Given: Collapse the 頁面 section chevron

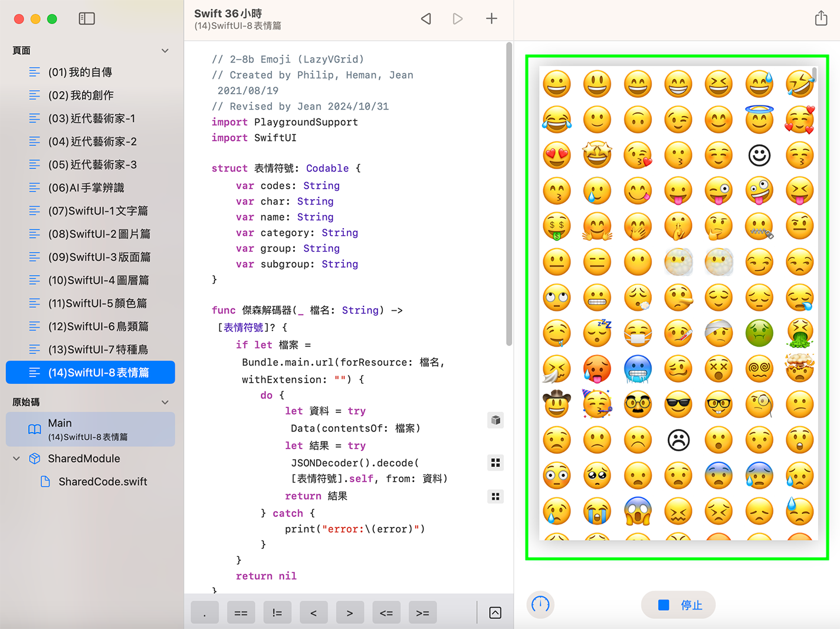Looking at the screenshot, I should pos(165,51).
